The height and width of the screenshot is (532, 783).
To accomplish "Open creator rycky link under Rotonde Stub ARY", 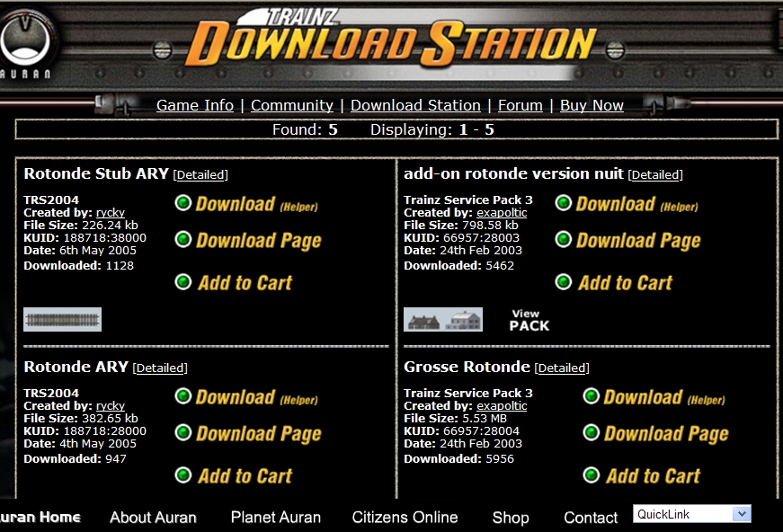I will click(x=111, y=213).
